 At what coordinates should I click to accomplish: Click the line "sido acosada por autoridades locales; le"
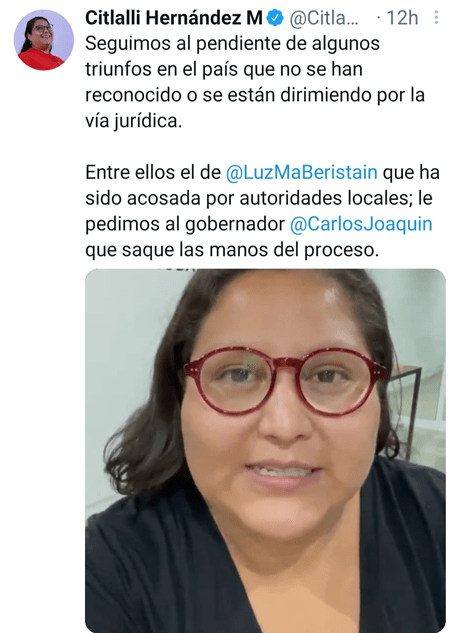point(259,198)
